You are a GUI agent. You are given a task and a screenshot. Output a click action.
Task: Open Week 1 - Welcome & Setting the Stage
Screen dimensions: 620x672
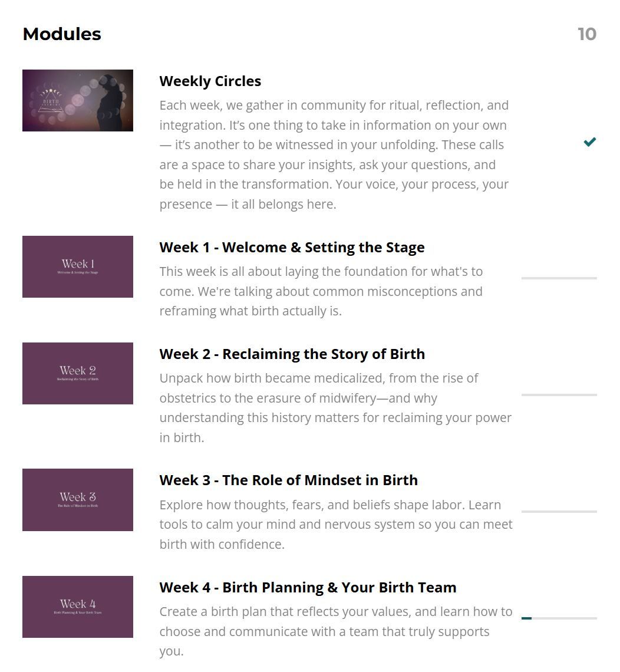[292, 248]
